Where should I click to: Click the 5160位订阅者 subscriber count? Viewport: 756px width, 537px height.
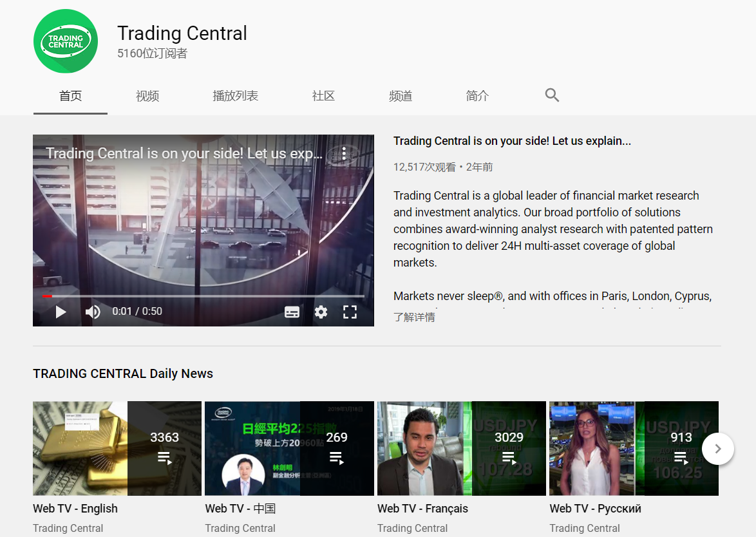(153, 53)
